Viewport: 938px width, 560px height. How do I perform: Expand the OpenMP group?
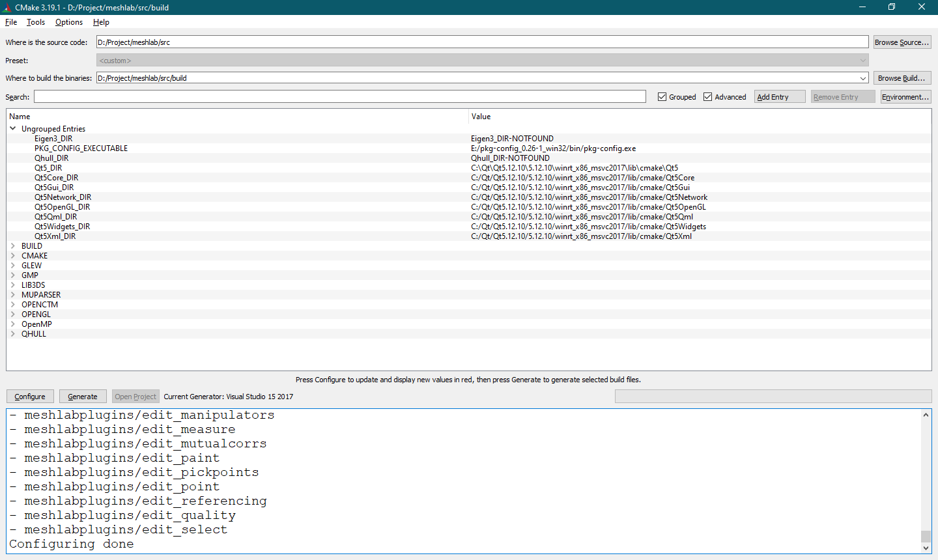click(12, 324)
